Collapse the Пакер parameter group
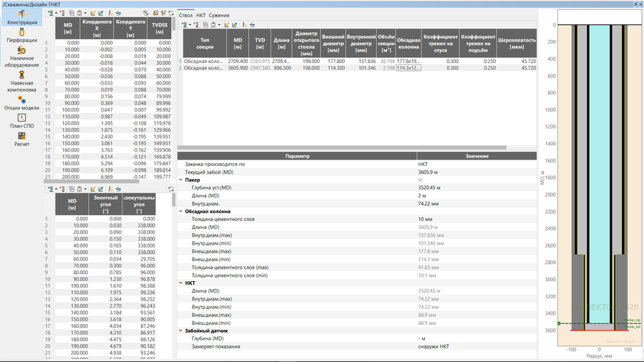 coord(180,180)
